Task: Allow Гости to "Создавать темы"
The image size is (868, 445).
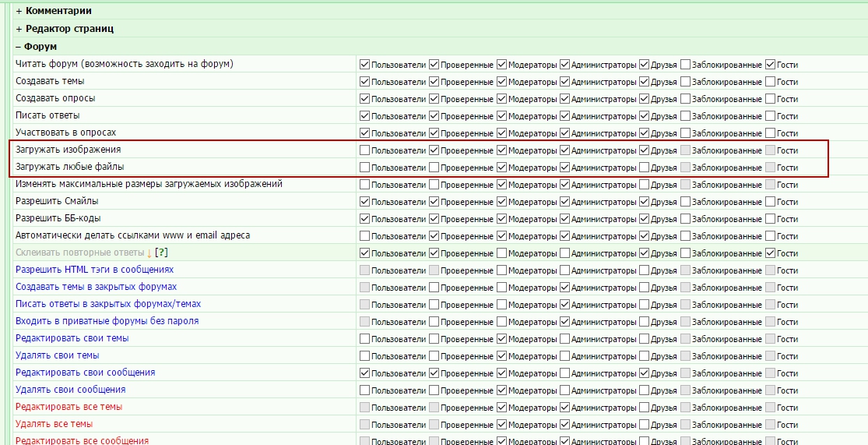Action: coord(770,81)
